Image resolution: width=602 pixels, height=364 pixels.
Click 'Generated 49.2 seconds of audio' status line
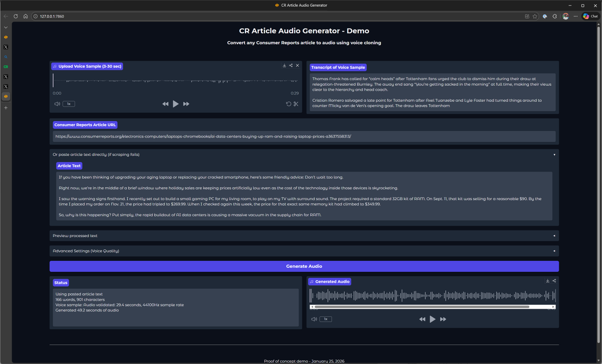[x=87, y=310]
